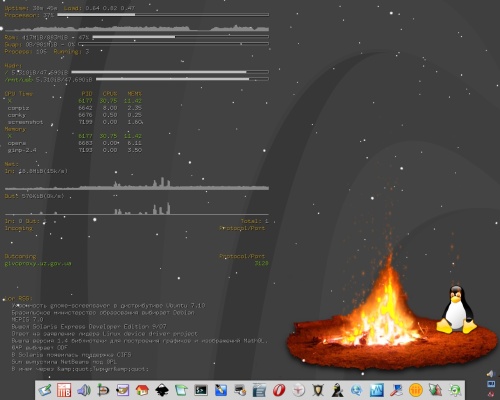Click the outgoing network traffic graph

click(137, 208)
